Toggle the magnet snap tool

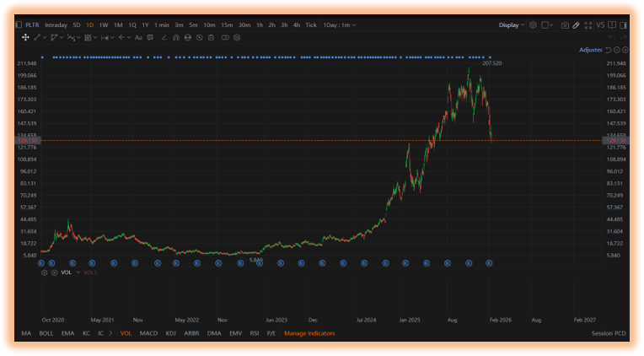[176, 37]
